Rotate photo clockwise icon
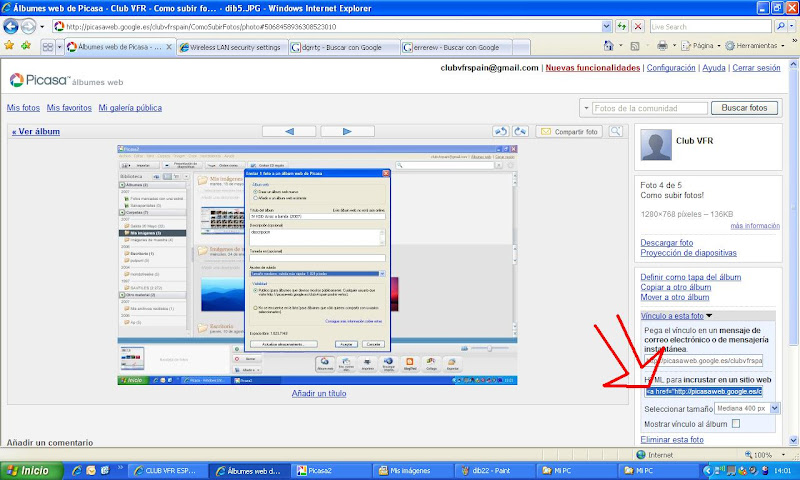 coord(520,131)
